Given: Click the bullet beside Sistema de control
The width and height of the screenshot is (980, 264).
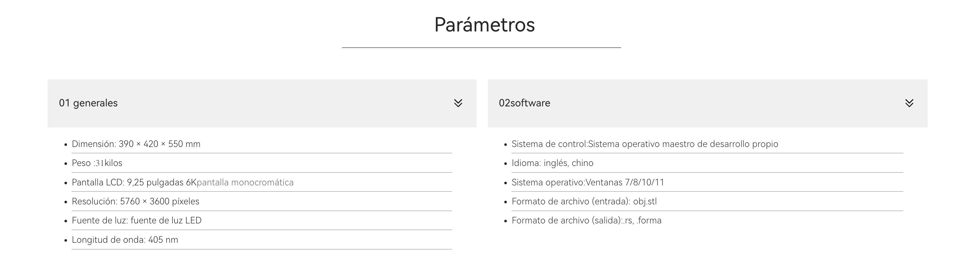Looking at the screenshot, I should 506,145.
